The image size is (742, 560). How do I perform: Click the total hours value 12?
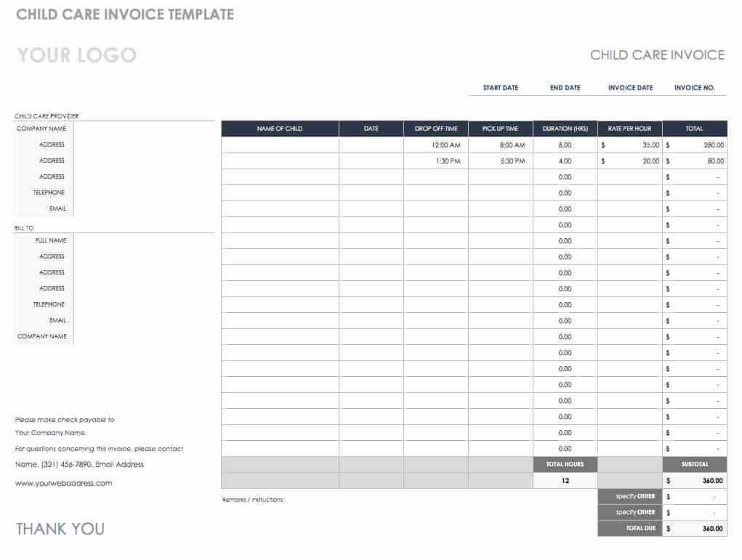click(565, 481)
